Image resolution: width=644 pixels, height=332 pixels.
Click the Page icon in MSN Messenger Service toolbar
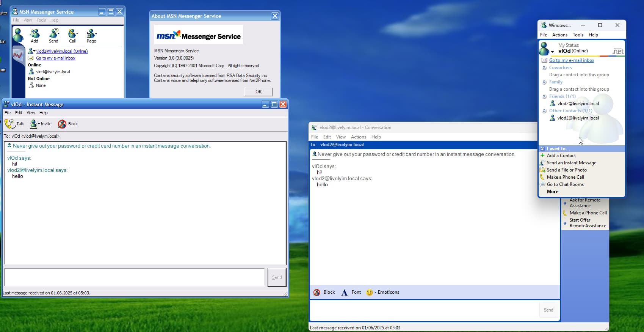[91, 33]
